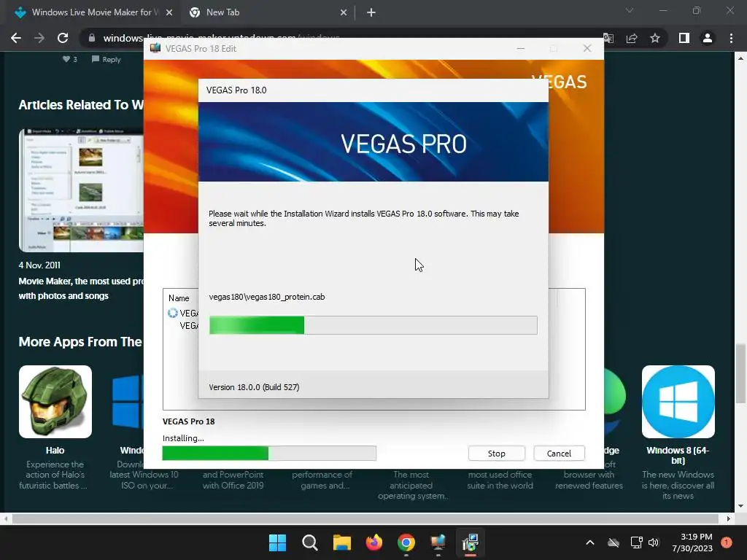Switch to the Windows Live Movie Maker tab
Screen dimensions: 747x560
pyautogui.click(x=93, y=12)
